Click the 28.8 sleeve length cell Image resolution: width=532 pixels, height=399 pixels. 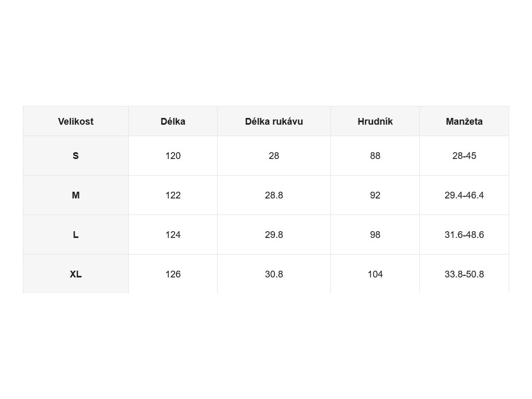(274, 195)
